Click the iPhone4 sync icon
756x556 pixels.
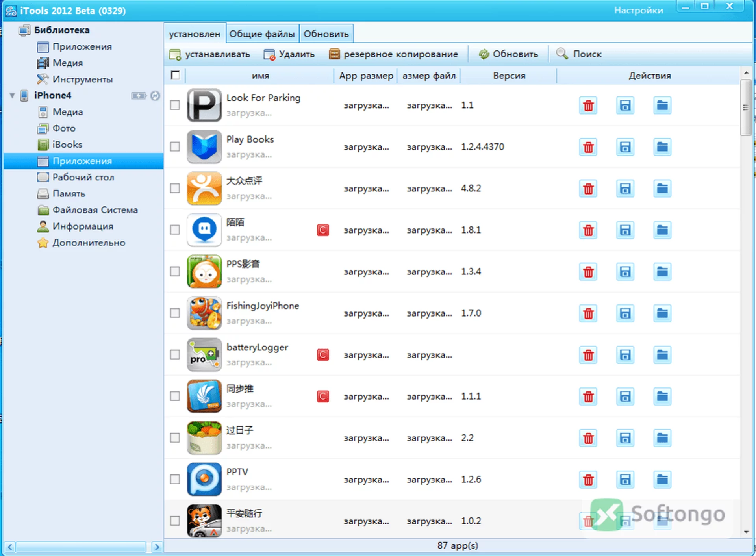[155, 96]
